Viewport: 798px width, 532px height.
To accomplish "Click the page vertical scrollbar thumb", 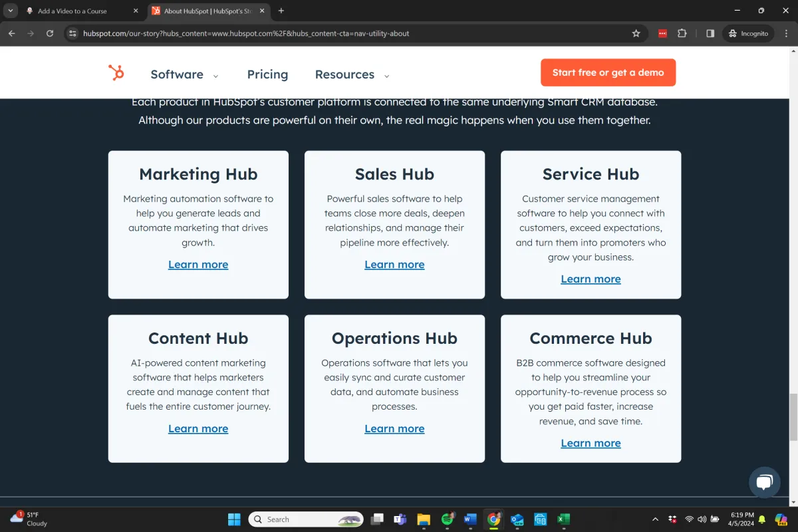I will [793, 417].
